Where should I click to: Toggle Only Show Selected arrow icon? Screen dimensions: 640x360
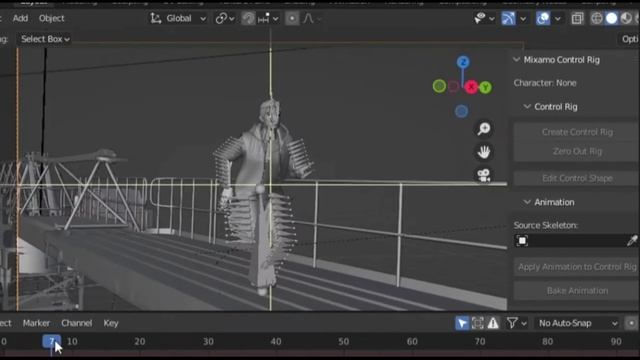pyautogui.click(x=462, y=323)
